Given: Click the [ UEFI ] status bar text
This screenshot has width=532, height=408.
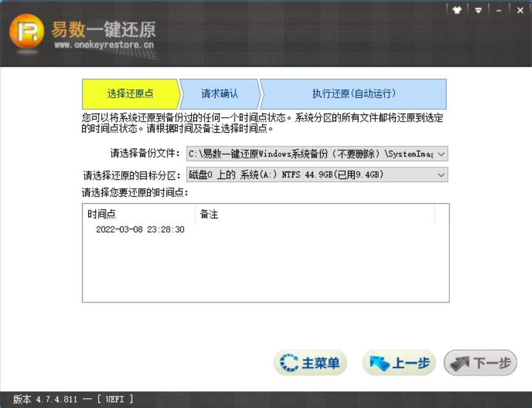Looking at the screenshot, I should tap(115, 399).
